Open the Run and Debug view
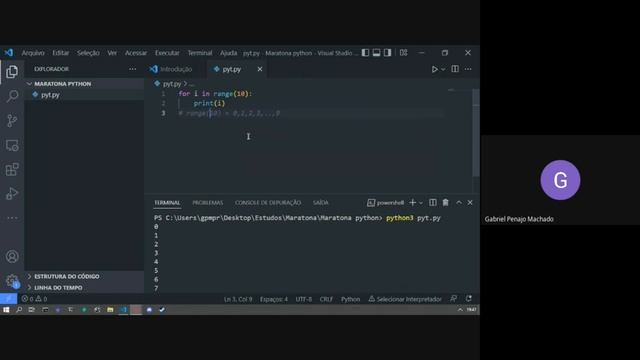640x360 pixels. (x=12, y=193)
